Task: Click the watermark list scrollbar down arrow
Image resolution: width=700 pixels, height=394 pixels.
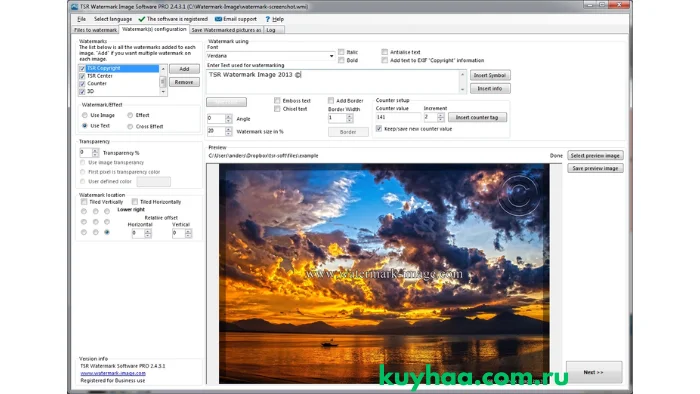Action: [163, 91]
